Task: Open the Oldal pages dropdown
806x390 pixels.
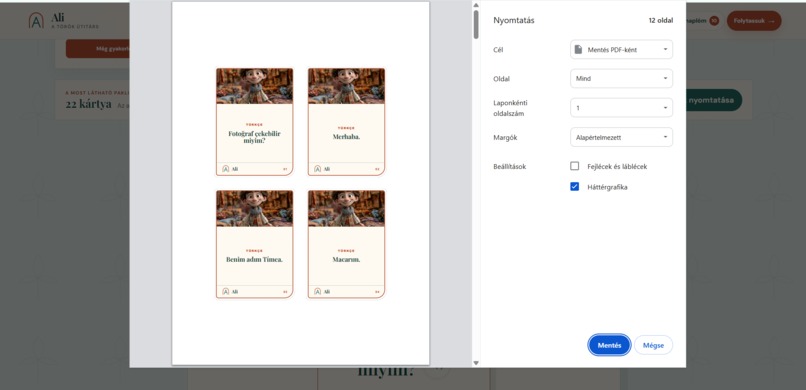Action: point(621,79)
